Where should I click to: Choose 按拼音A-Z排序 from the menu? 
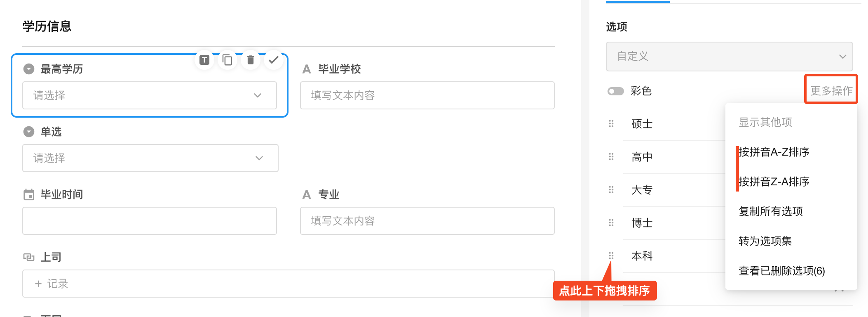pyautogui.click(x=774, y=152)
